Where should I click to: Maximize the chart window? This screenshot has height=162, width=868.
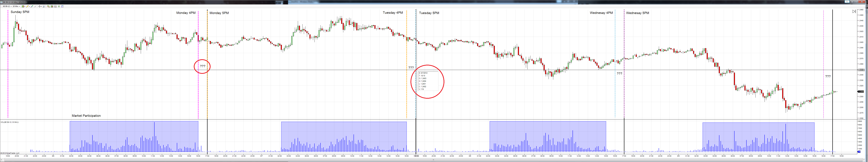pyautogui.click(x=856, y=2)
